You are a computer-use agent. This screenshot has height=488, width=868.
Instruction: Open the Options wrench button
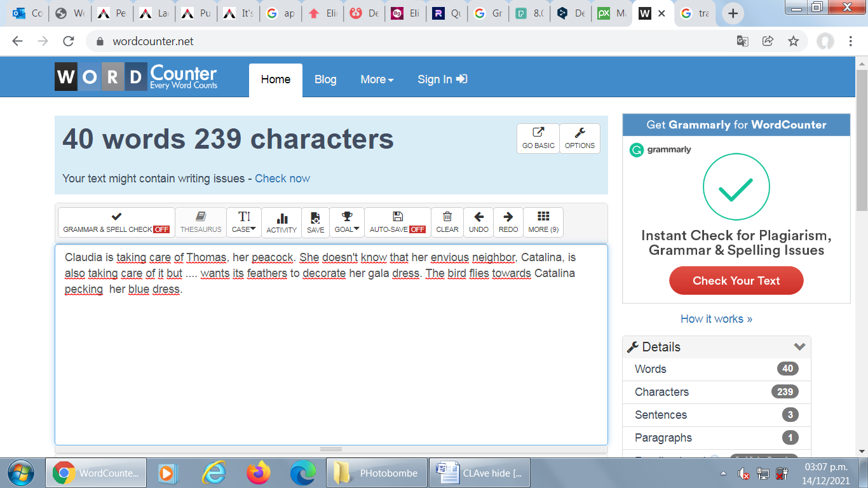[x=580, y=139]
